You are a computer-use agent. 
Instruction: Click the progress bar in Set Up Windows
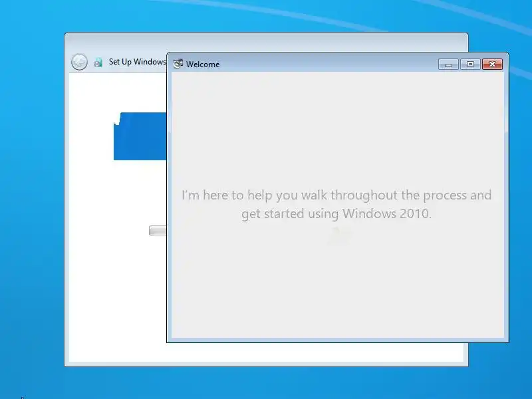[x=158, y=231]
